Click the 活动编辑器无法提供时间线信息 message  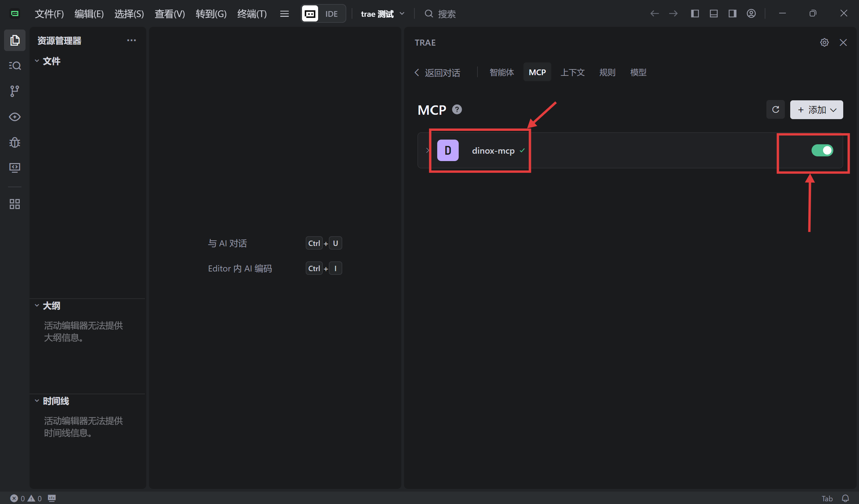[84, 427]
